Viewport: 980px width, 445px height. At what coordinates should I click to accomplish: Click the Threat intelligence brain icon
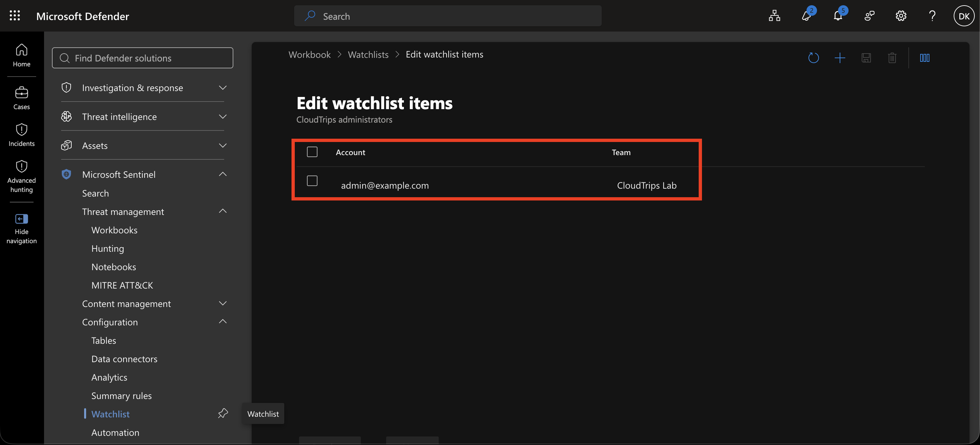[66, 116]
